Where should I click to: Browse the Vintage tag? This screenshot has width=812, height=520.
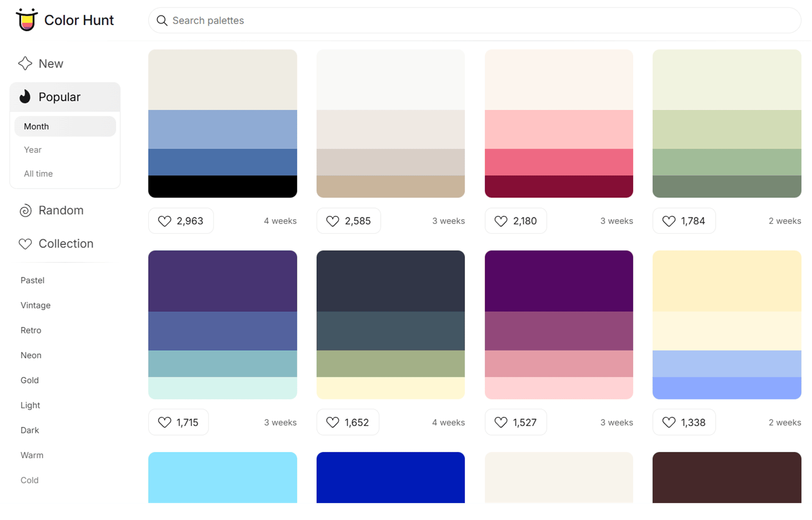pyautogui.click(x=35, y=305)
